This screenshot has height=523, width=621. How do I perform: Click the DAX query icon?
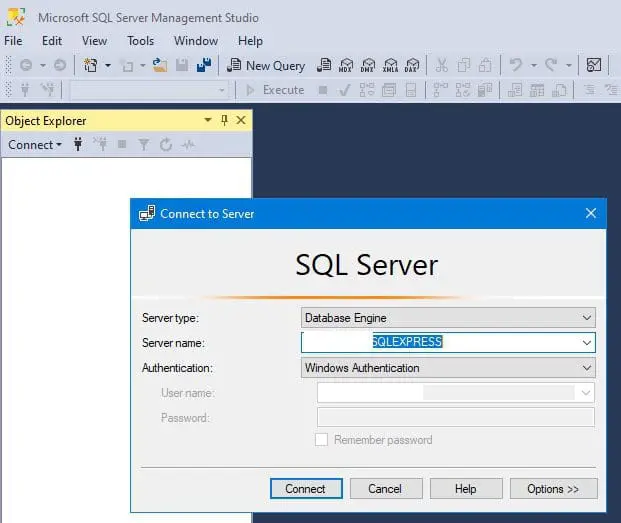click(412, 65)
